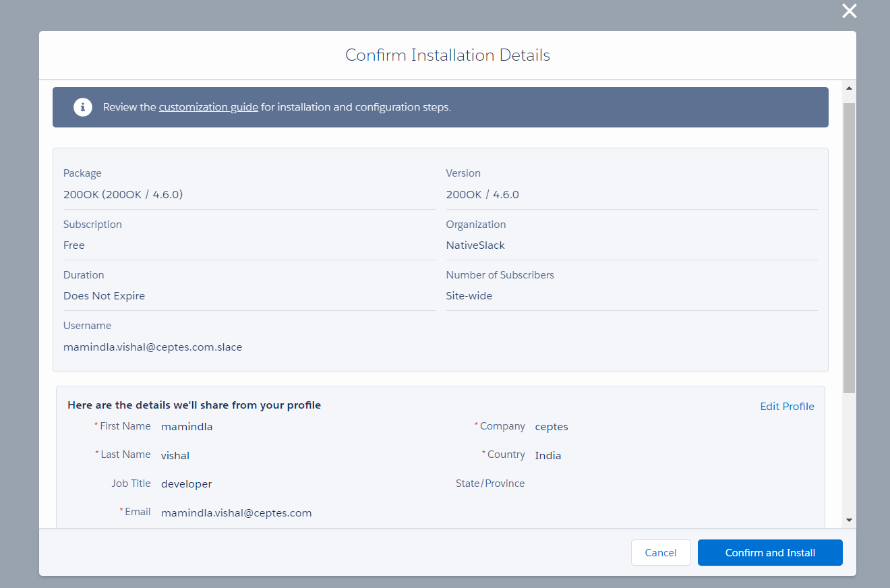Select the Job Title value developer
The height and width of the screenshot is (588, 890).
click(x=186, y=484)
